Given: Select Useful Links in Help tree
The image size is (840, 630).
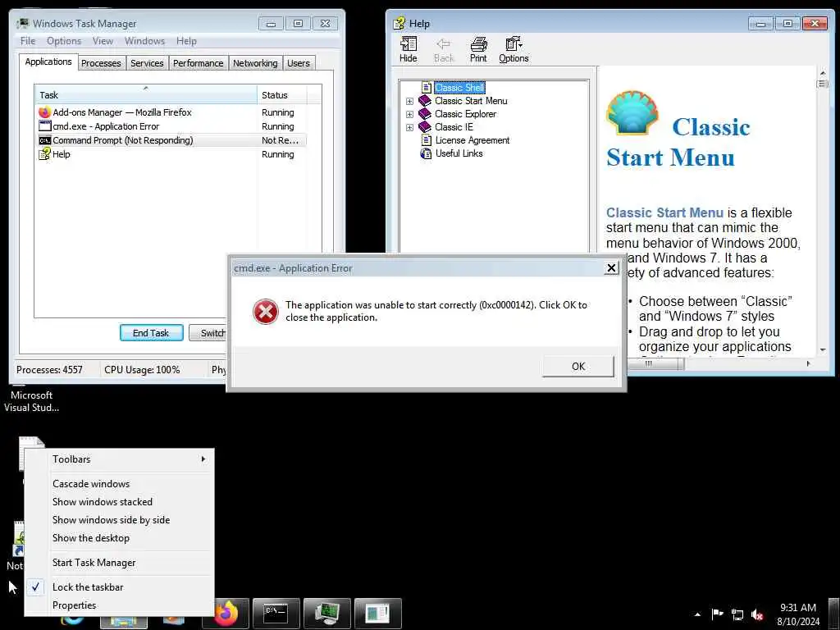Looking at the screenshot, I should pos(459,153).
